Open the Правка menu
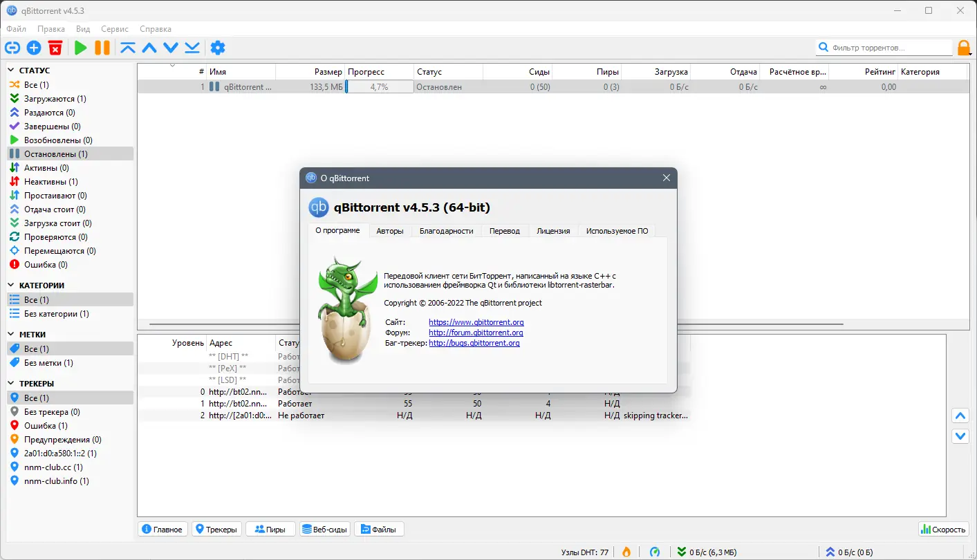977x560 pixels. [x=51, y=29]
